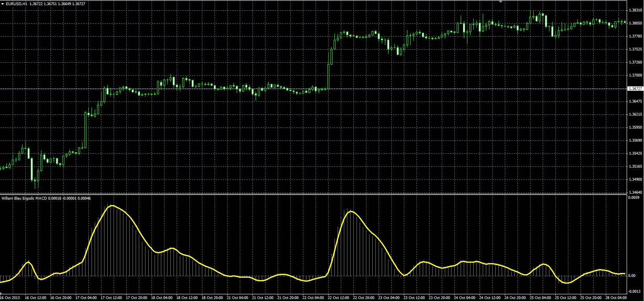Screen dimensions: 644x301
Task: Click the 24 Oct 20:00 time label
Action: 515,298
